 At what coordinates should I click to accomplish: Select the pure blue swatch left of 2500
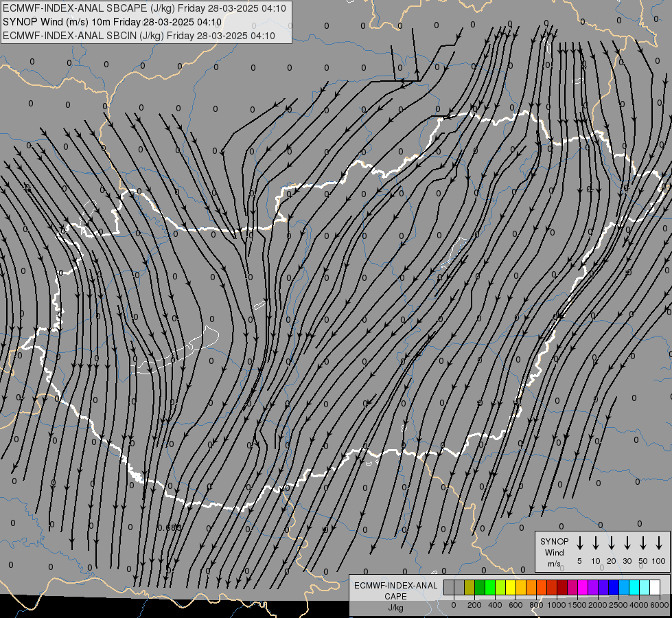[613, 587]
